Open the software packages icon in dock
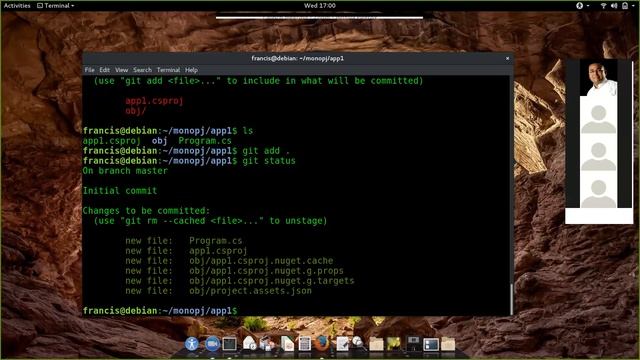Image resolution: width=640 pixels, height=360 pixels. click(267, 344)
